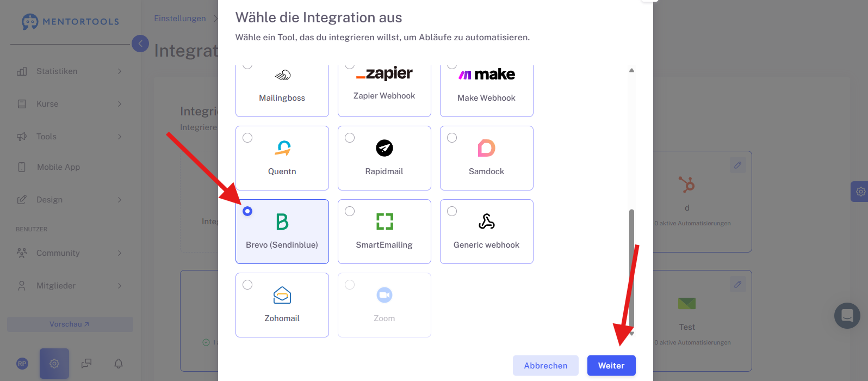Viewport: 868px width, 381px height.
Task: Select the Zohomail radio button
Action: 247,285
